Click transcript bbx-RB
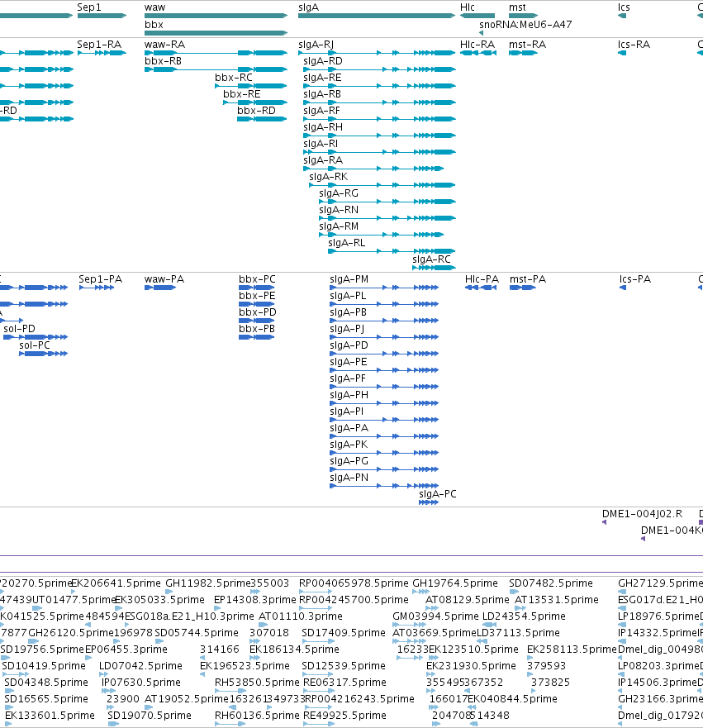Image resolution: width=703 pixels, height=728 pixels. pyautogui.click(x=216, y=69)
